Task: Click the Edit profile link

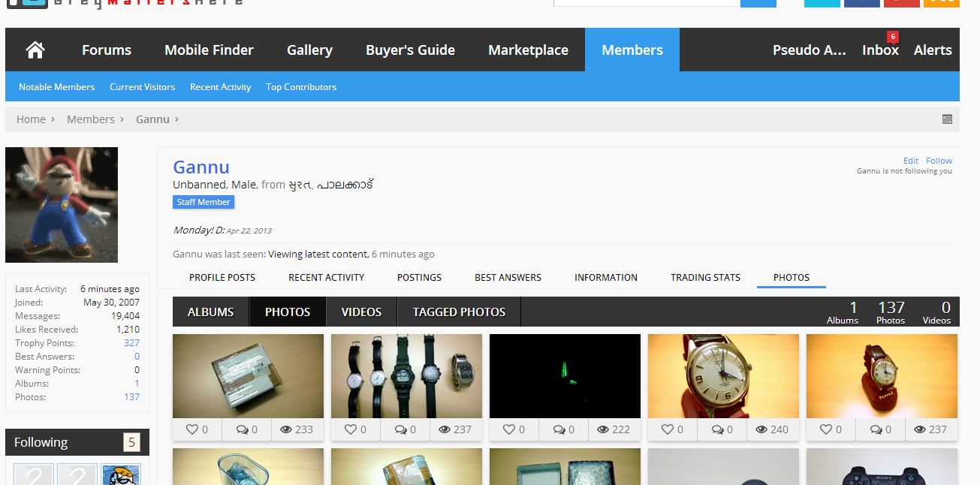Action: tap(911, 161)
